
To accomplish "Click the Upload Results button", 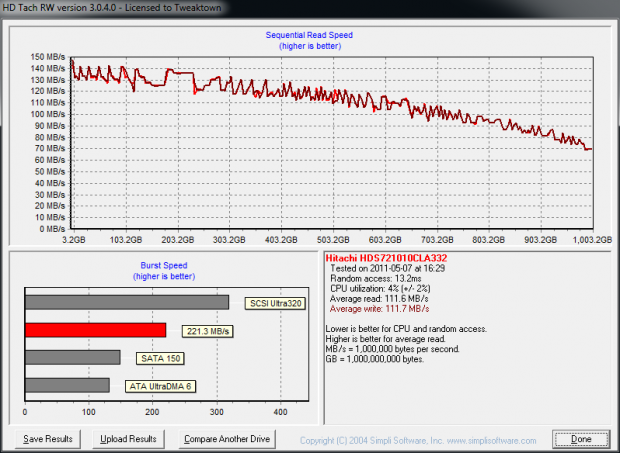I will [128, 439].
